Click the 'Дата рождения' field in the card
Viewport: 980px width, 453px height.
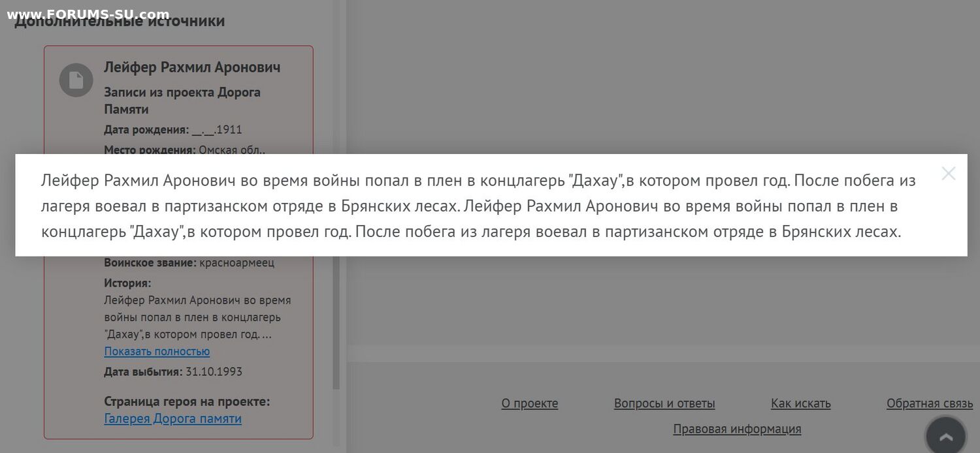[172, 129]
